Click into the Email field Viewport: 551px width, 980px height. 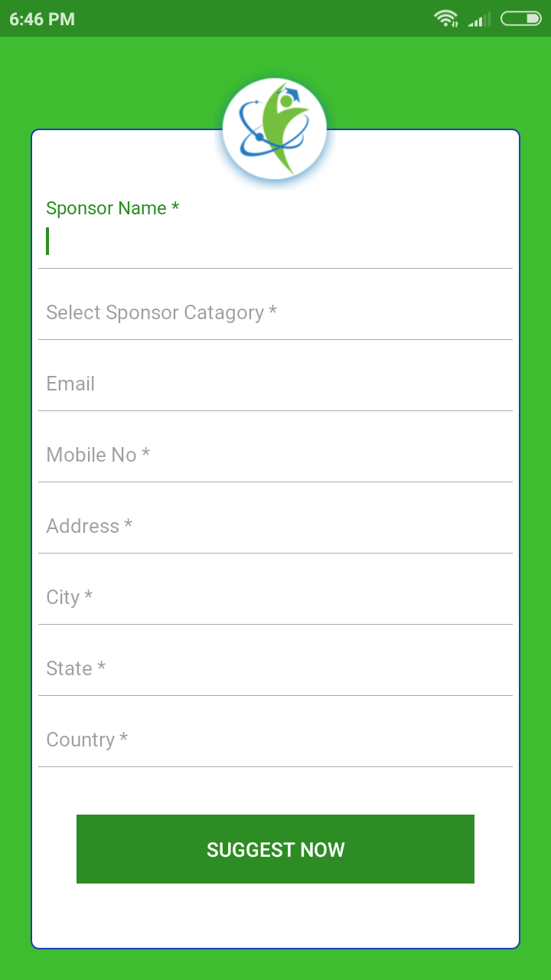(275, 384)
